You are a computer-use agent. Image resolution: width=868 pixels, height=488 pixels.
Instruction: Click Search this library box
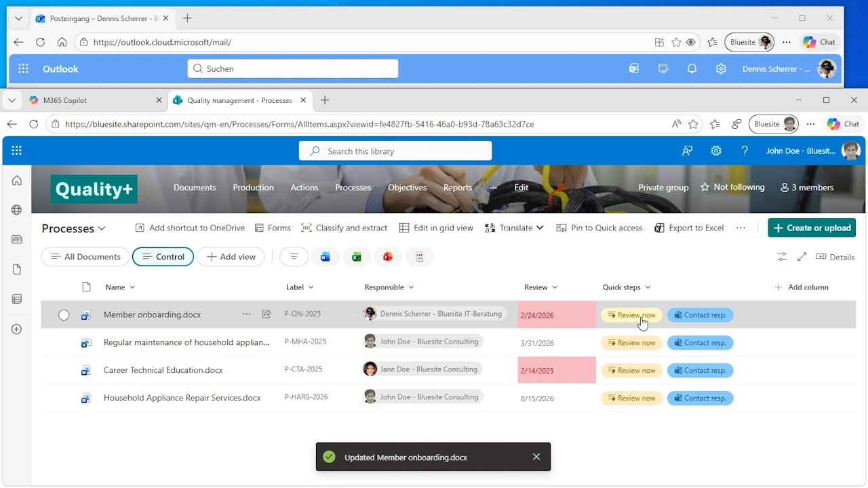395,151
